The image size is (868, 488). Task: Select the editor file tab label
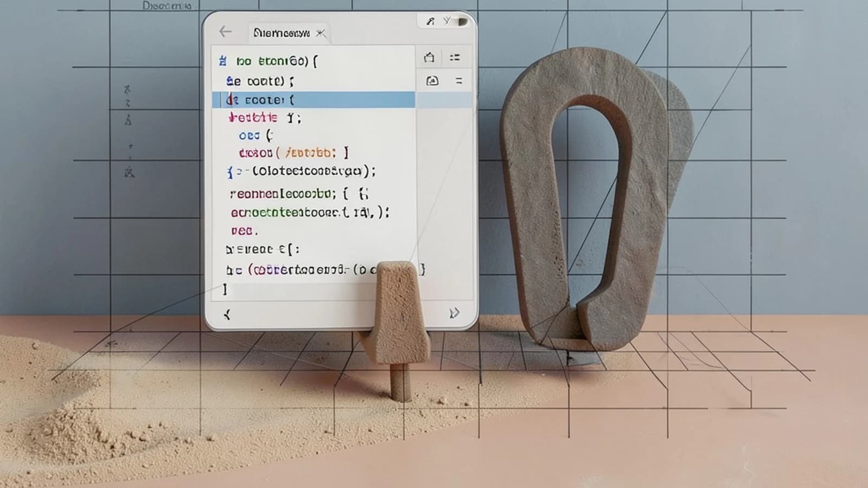[x=281, y=33]
